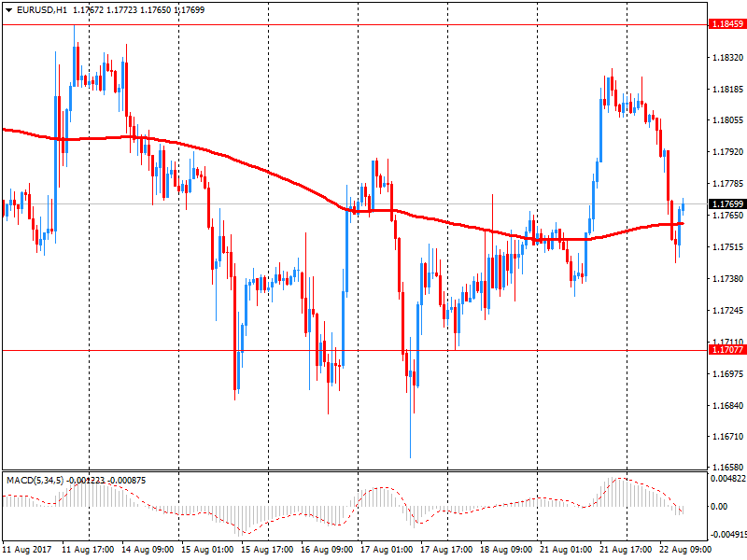Click the 17 Aug 01:00 time label
This screenshot has width=747, height=560.
pos(387,550)
